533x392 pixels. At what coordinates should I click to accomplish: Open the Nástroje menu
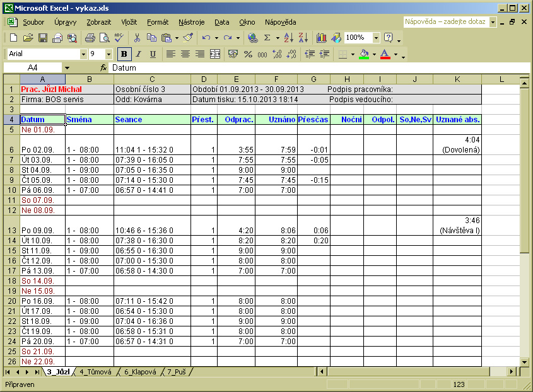click(191, 23)
